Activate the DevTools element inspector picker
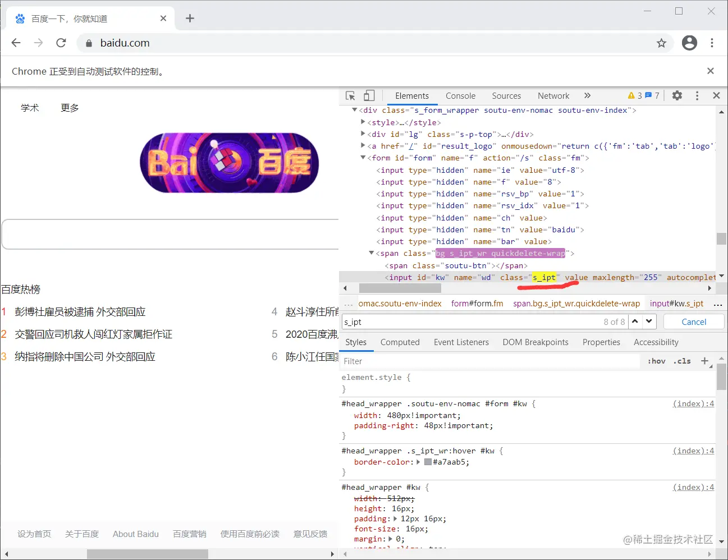This screenshot has width=728, height=560. tap(350, 96)
